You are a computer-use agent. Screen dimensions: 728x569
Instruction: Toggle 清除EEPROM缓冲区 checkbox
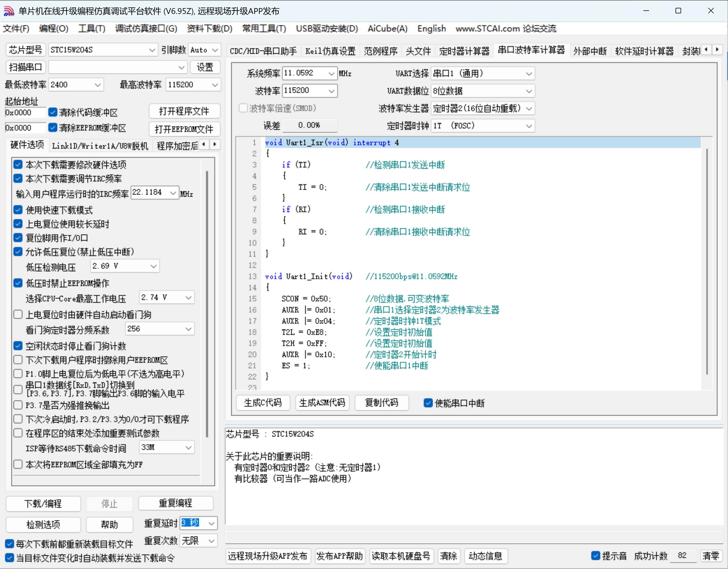[53, 127]
